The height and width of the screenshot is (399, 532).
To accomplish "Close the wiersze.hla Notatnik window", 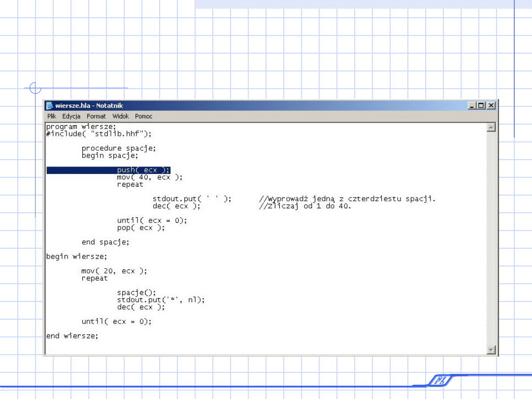I will pyautogui.click(x=491, y=105).
